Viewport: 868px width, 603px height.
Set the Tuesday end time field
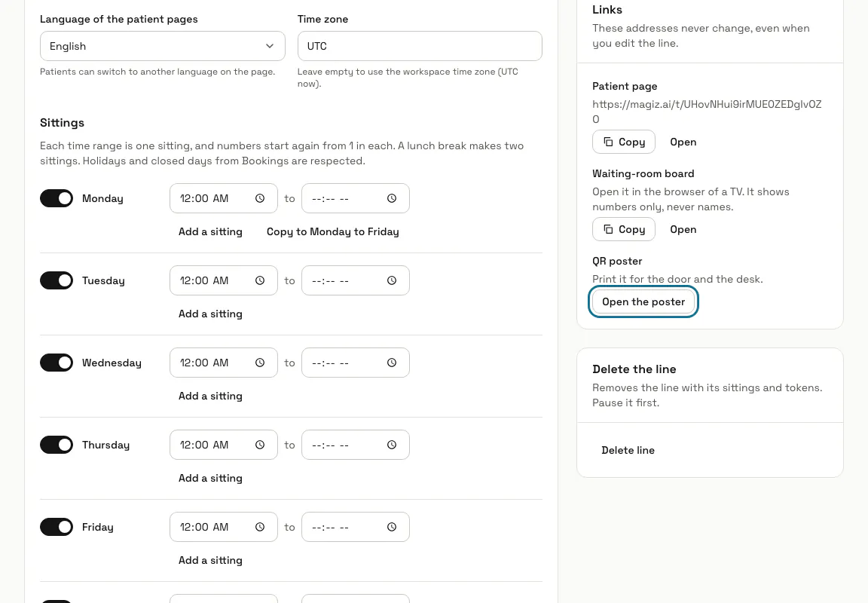pos(356,280)
